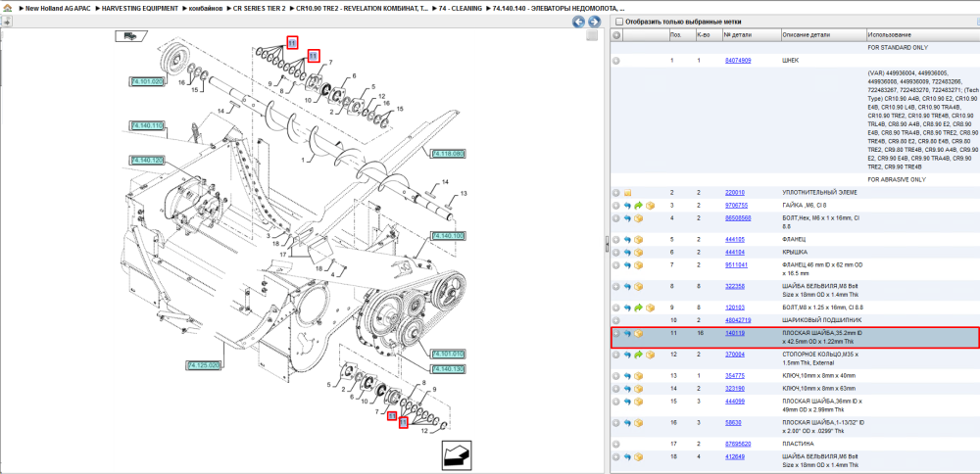980x474 pixels.
Task: Click box icon for part 444099
Action: [639, 402]
